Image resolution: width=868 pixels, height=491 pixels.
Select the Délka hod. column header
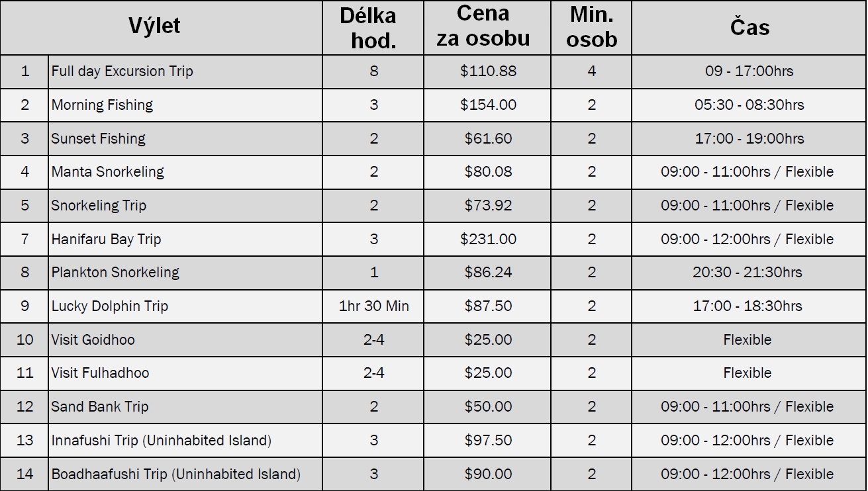[x=373, y=28]
